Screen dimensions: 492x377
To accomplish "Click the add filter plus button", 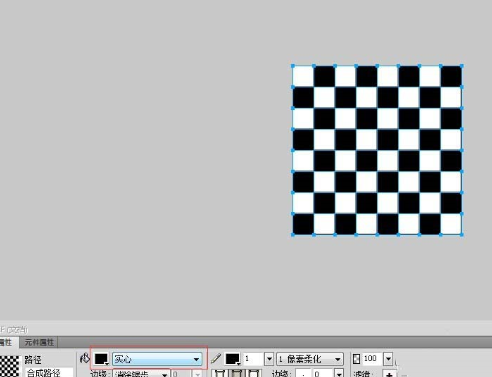I will (389, 374).
